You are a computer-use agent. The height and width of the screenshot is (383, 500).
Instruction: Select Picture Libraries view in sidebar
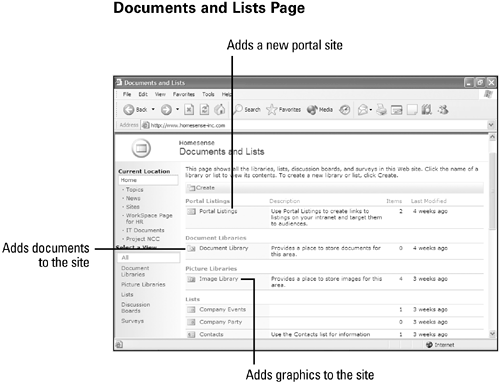(x=143, y=284)
